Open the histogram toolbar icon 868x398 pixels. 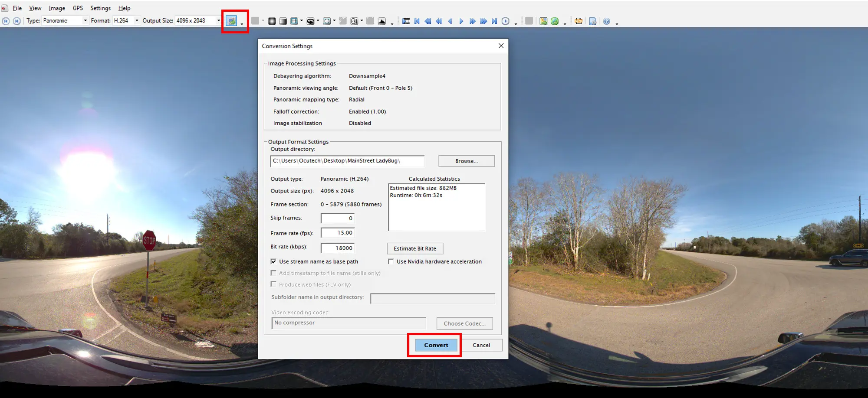(382, 21)
